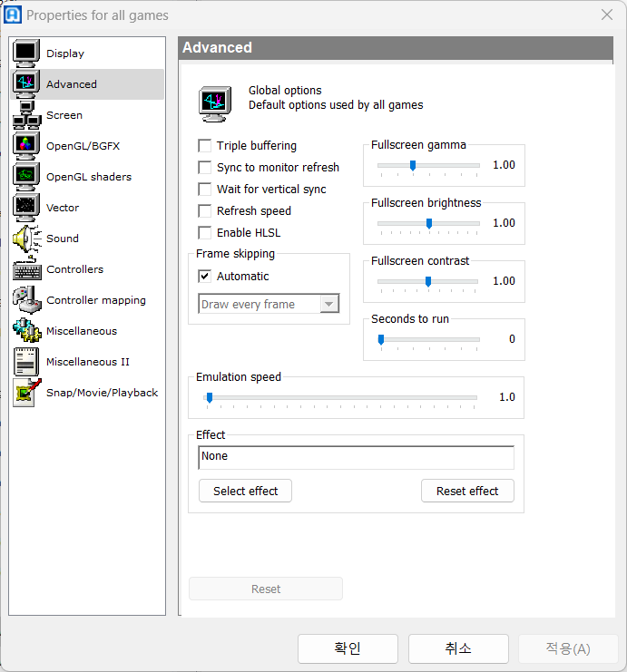
Task: Toggle the Refresh speed checkbox
Action: click(x=204, y=211)
